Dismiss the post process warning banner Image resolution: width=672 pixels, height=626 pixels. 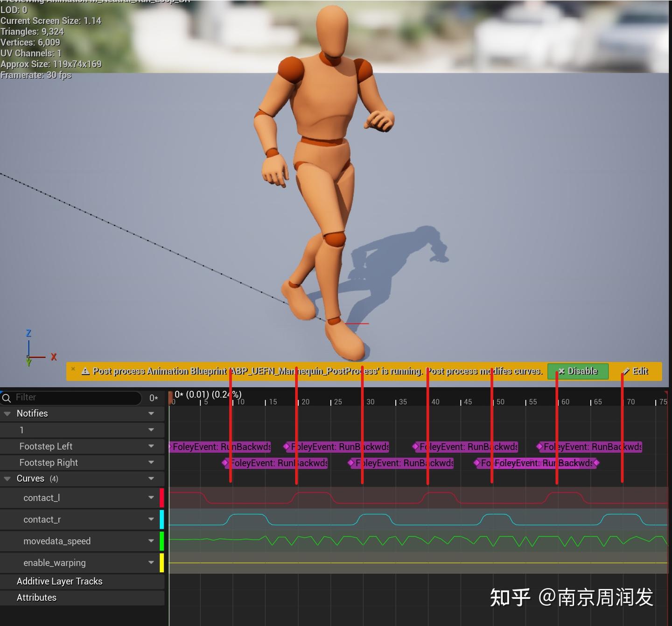(x=73, y=369)
